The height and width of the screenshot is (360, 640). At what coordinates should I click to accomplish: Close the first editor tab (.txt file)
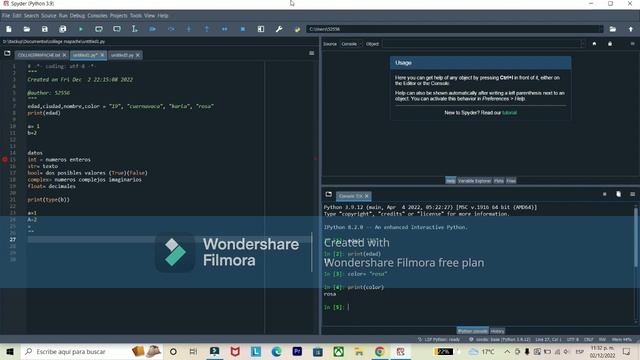tap(64, 55)
